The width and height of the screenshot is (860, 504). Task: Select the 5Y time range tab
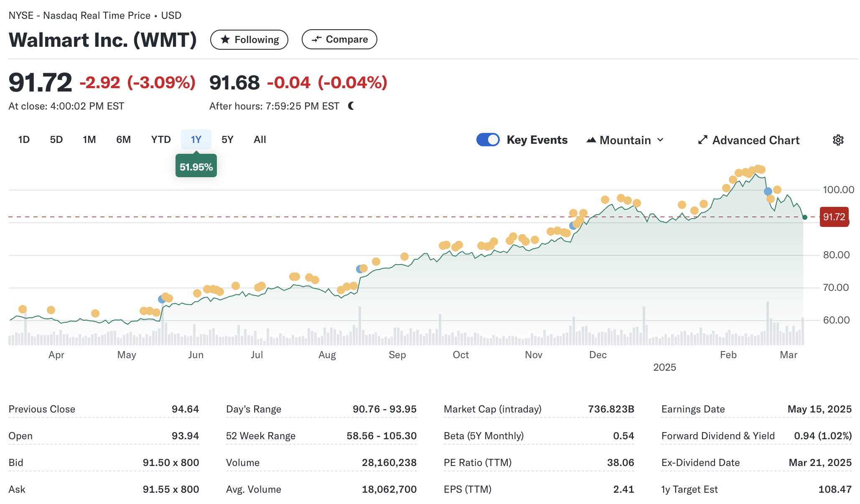tap(227, 140)
